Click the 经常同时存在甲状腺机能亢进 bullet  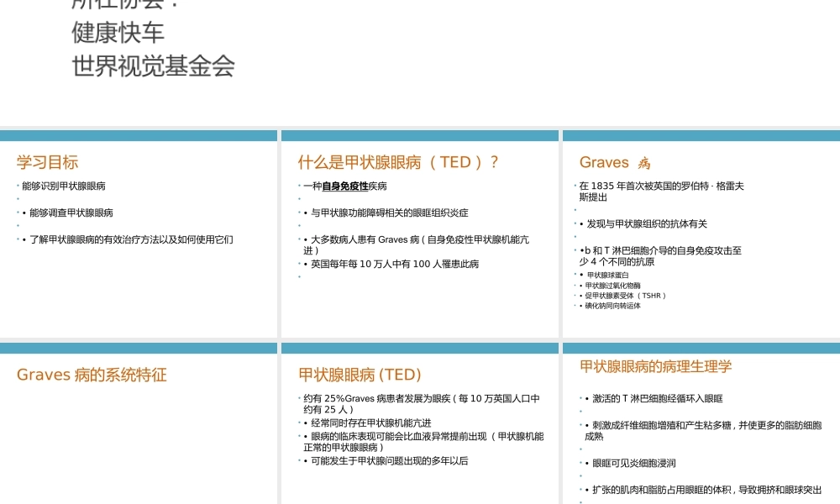365,423
